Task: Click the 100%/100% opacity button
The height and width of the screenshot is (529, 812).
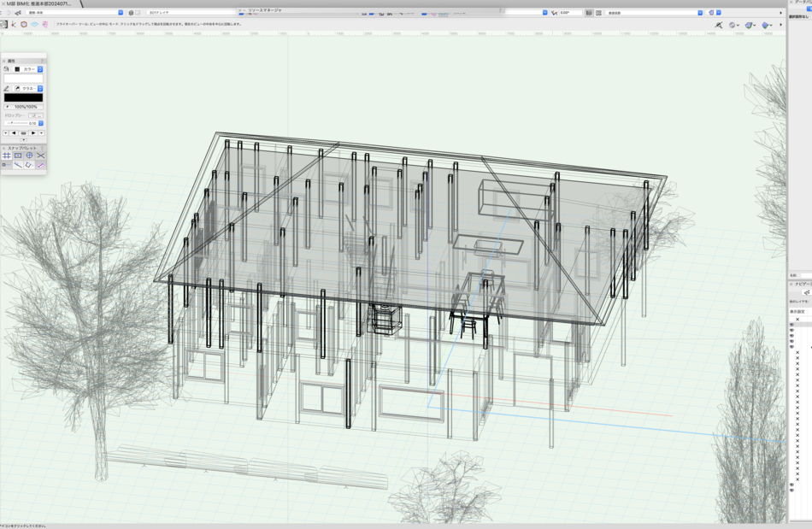Action: pos(26,107)
